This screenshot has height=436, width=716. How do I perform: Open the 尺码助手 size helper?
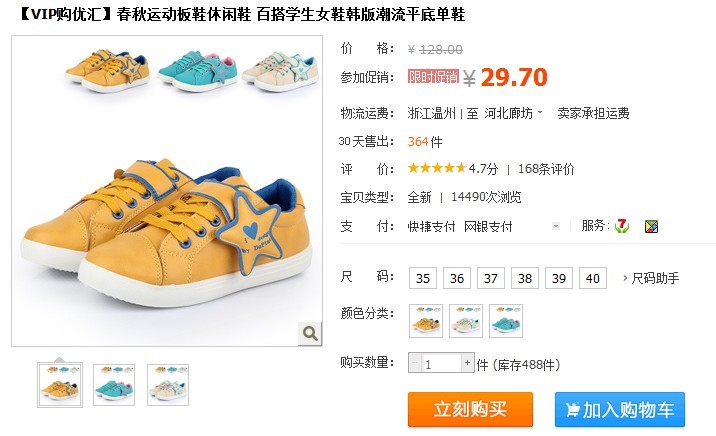[x=651, y=278]
